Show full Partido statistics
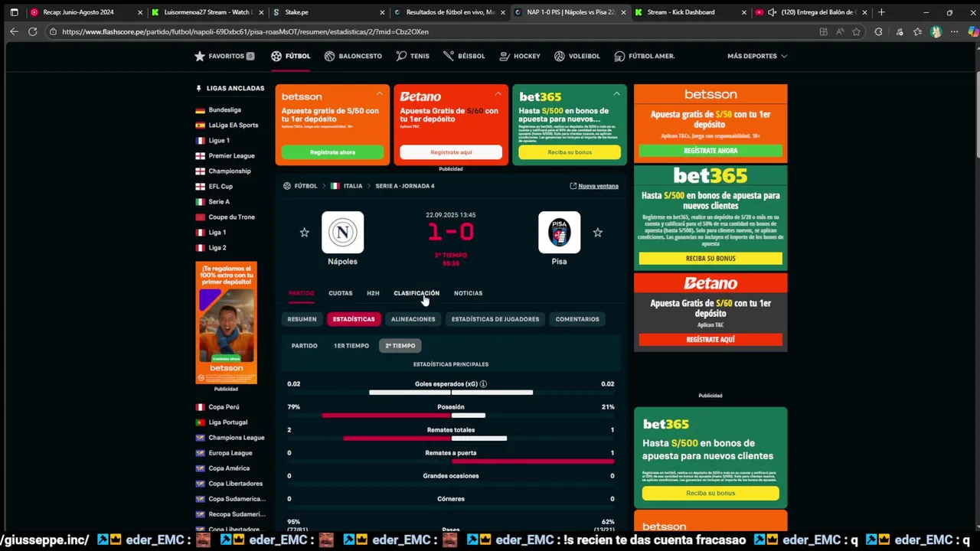 tap(304, 346)
